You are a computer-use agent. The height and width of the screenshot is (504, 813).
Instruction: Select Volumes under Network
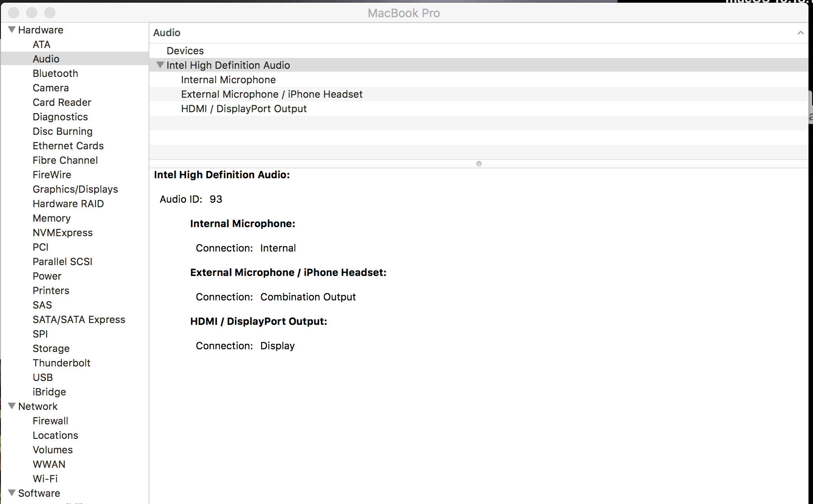click(x=53, y=450)
